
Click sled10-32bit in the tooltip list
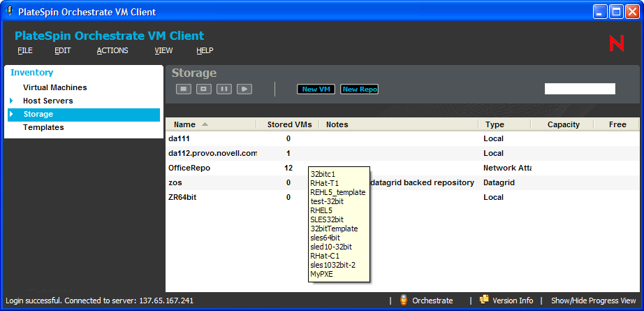point(331,247)
